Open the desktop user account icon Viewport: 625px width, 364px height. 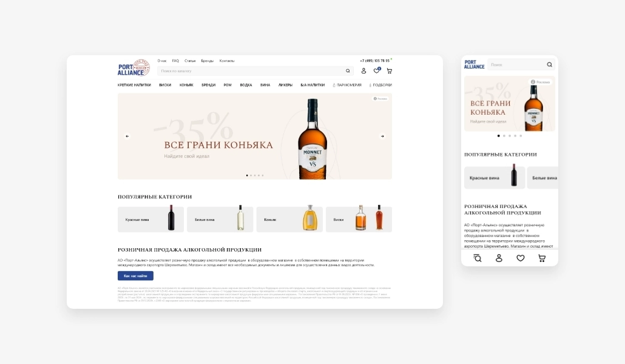pos(363,71)
